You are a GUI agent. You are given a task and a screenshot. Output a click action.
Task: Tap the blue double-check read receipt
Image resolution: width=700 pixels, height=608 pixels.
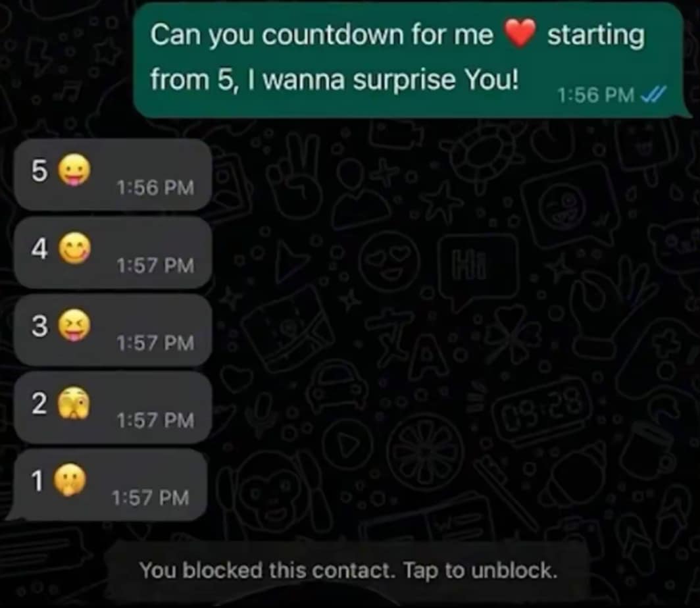pyautogui.click(x=653, y=94)
